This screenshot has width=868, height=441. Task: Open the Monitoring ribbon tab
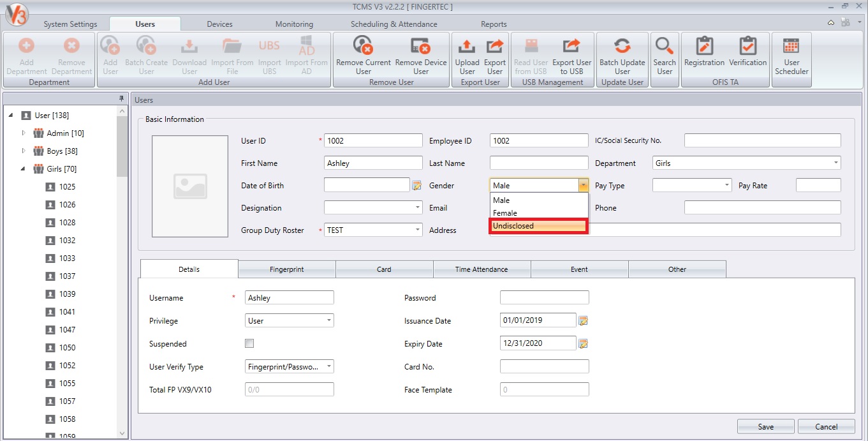294,24
